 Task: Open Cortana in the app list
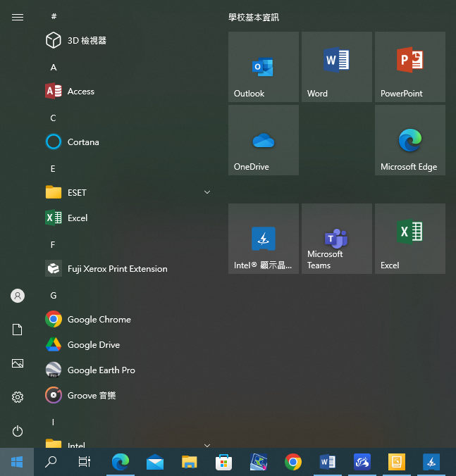(x=128, y=142)
